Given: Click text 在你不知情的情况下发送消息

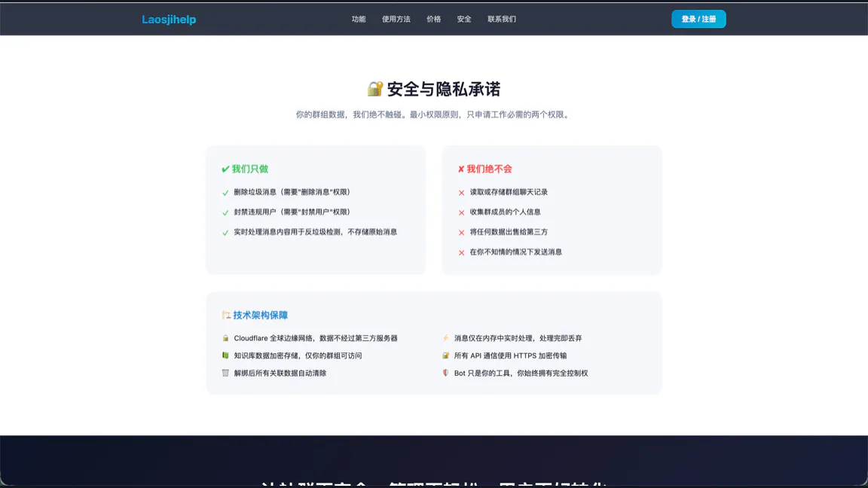Looking at the screenshot, I should click(516, 252).
